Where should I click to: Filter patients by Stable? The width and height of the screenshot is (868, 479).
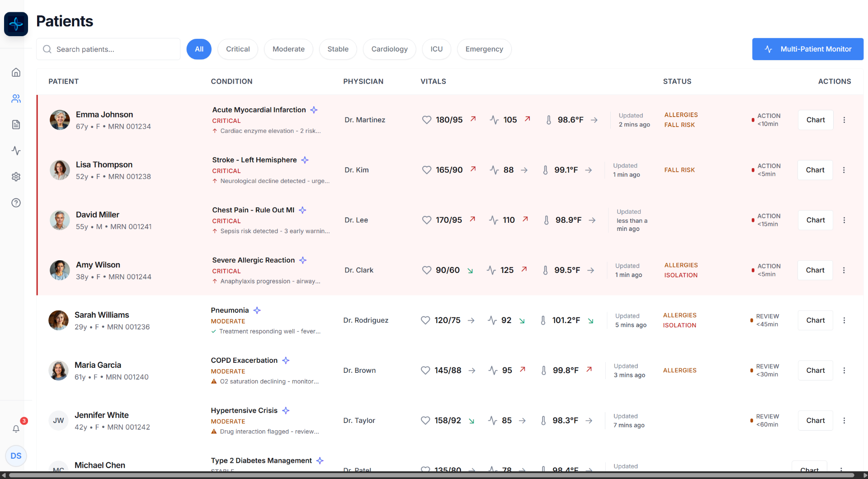click(x=338, y=49)
